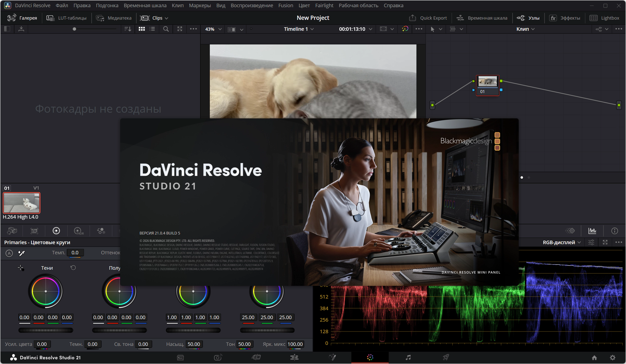Open the Клип node graph mode dropdown

tap(525, 29)
